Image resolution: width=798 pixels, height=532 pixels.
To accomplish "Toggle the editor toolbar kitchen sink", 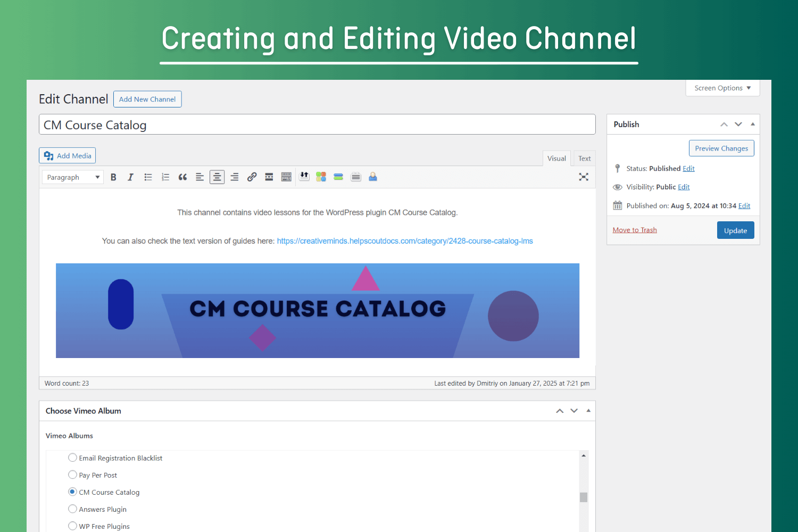I will pyautogui.click(x=286, y=177).
